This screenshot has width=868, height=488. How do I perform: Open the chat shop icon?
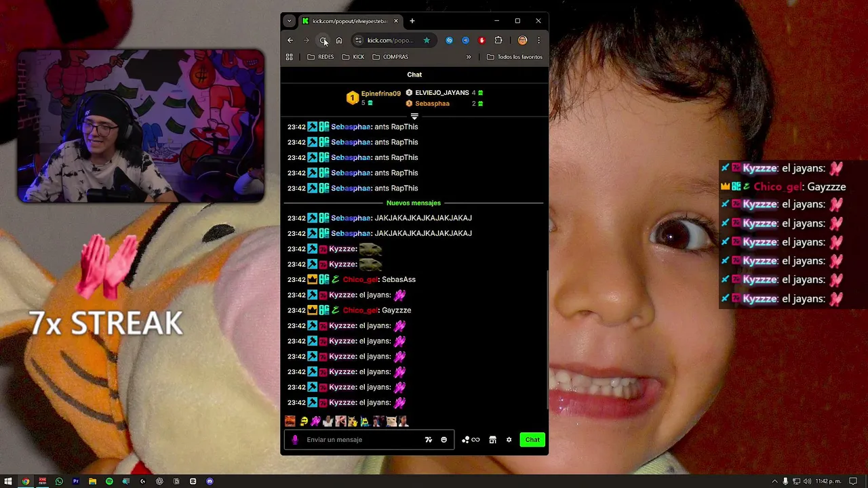493,440
